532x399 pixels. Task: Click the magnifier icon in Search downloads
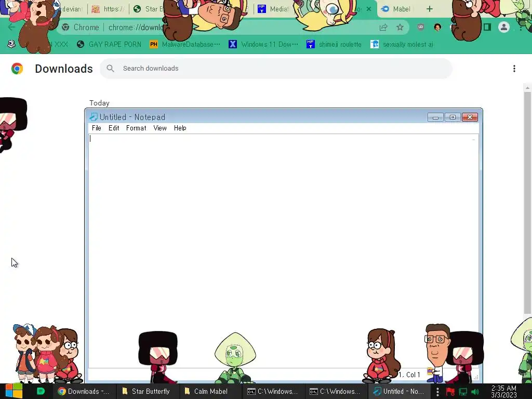(x=110, y=69)
